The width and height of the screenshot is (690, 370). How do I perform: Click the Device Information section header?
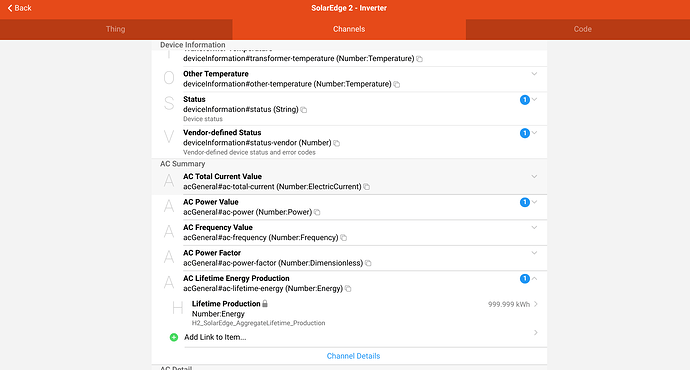(193, 45)
